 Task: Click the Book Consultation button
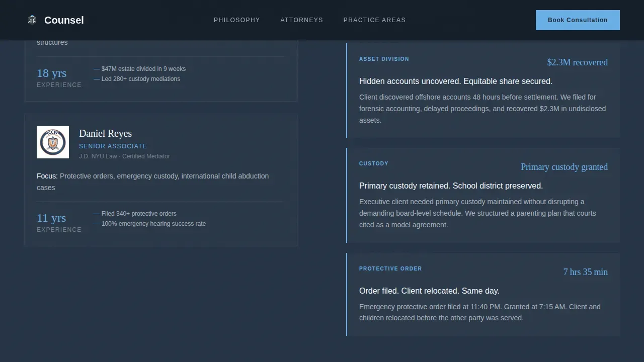pos(578,20)
